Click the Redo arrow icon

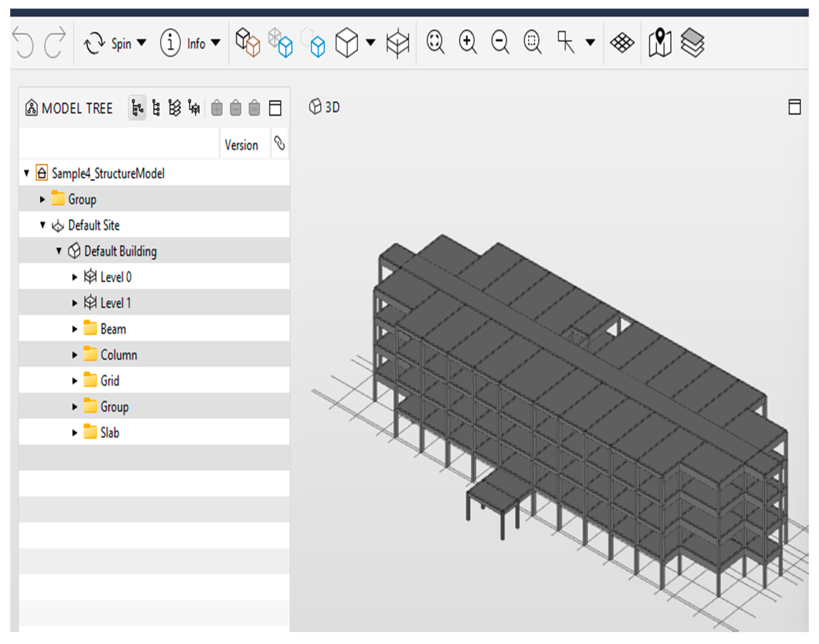[55, 42]
